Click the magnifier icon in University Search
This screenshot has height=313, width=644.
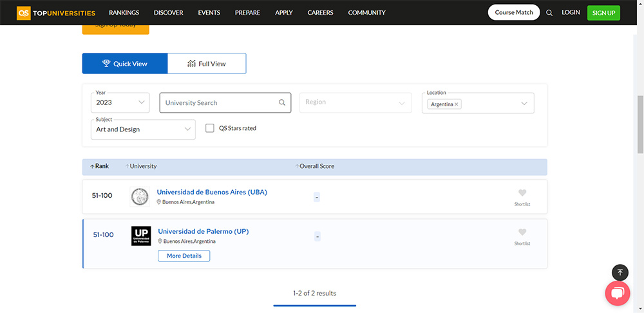pos(282,102)
